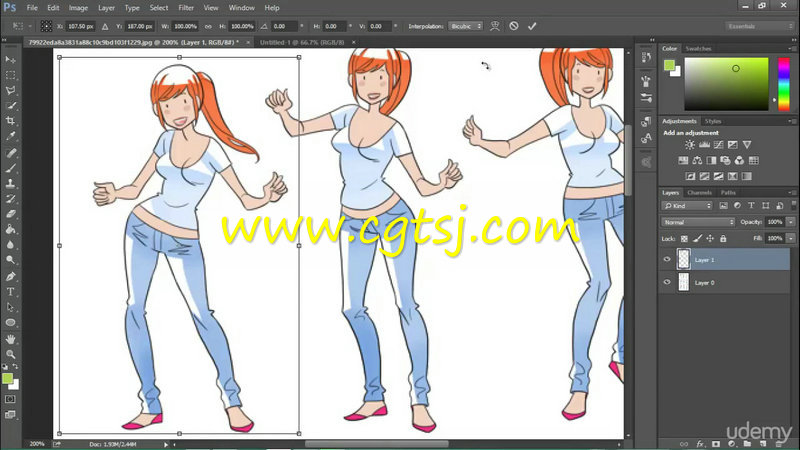Toggle maintain aspect ratio chain link
Screen dimensions: 800x450
coord(208,26)
